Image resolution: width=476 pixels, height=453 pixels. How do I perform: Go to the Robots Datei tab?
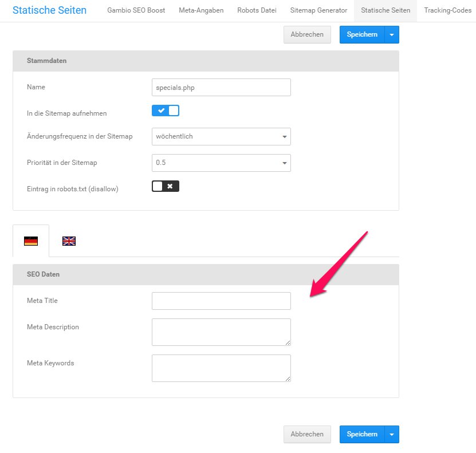point(257,10)
